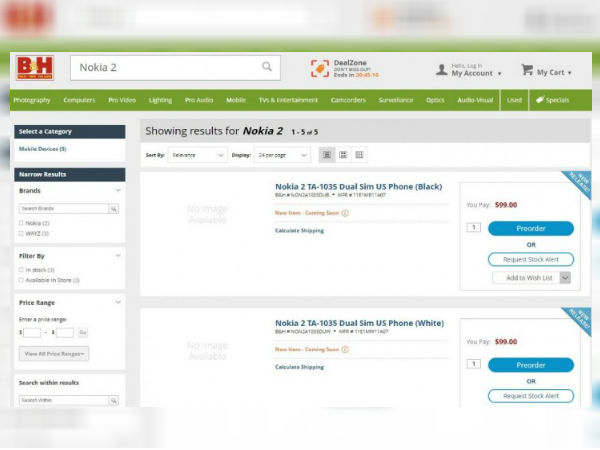Open the Camcorders menu

point(348,100)
